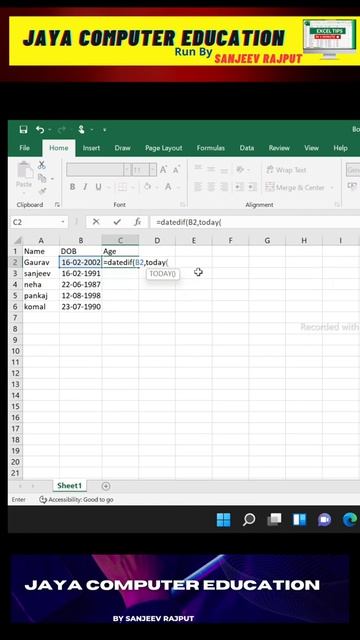This screenshot has height=640, width=360.
Task: Open the Merge & Center dropdown arrow
Action: pyautogui.click(x=332, y=188)
